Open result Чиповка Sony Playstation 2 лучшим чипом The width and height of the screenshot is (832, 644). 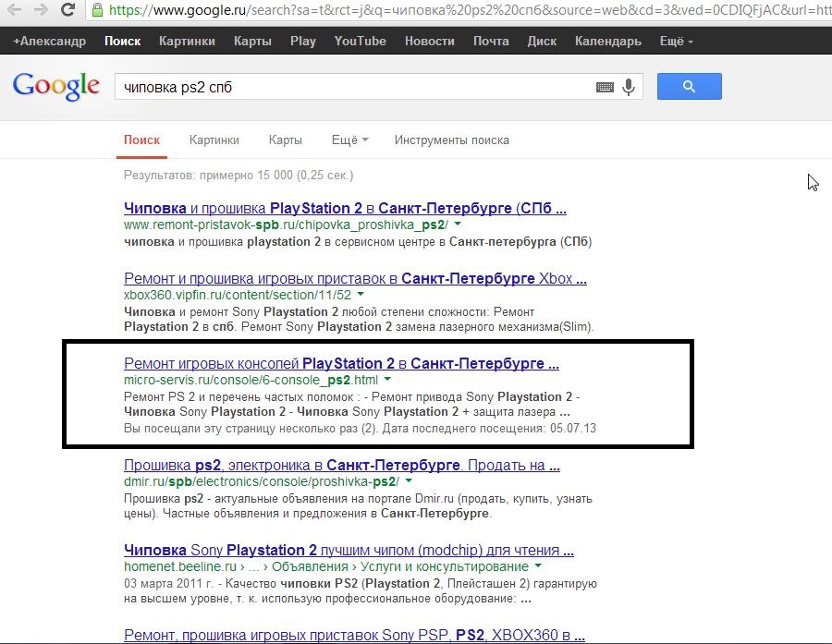349,550
